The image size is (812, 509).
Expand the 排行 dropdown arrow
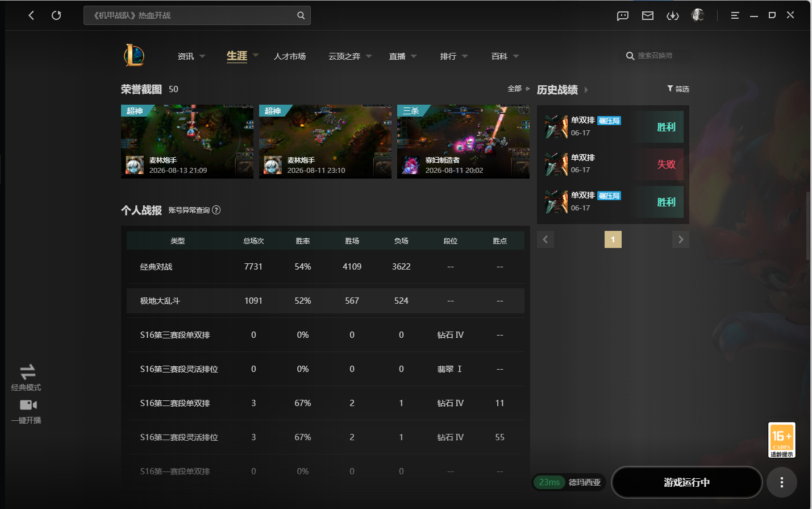[465, 56]
